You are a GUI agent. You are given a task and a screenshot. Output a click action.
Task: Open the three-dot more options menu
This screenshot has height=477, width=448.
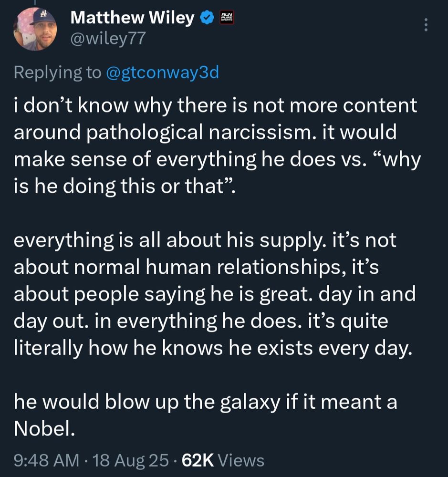426,25
